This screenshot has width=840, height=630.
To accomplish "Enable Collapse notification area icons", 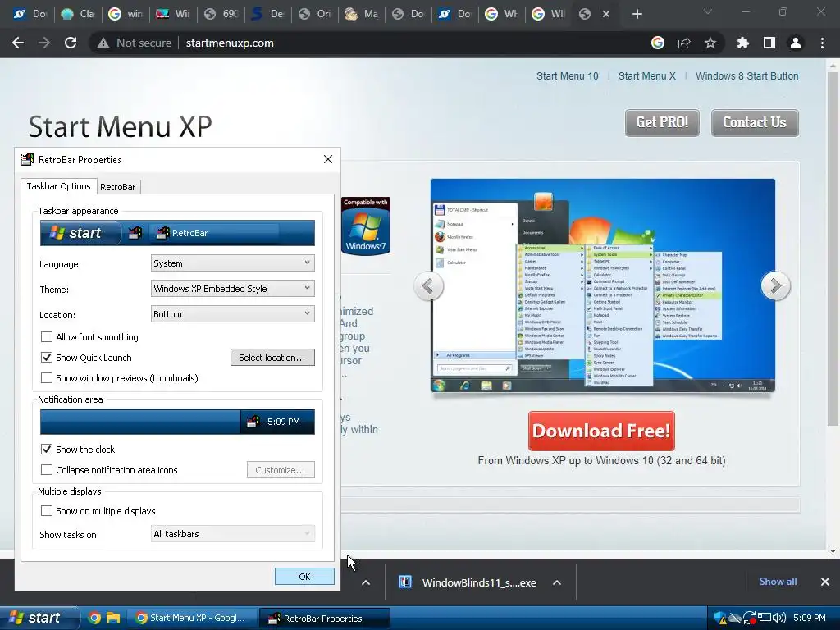I will pos(47,470).
